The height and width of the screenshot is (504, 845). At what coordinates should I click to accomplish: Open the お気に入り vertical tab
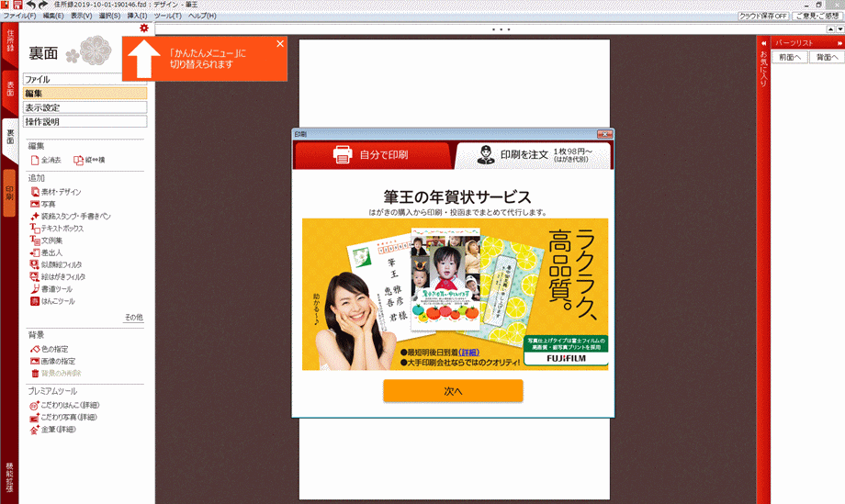point(763,69)
